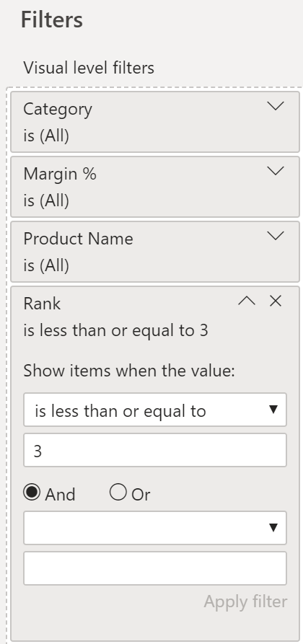Screen dimensions: 303x644
Task: Select the Category filter title
Action: pos(58,109)
